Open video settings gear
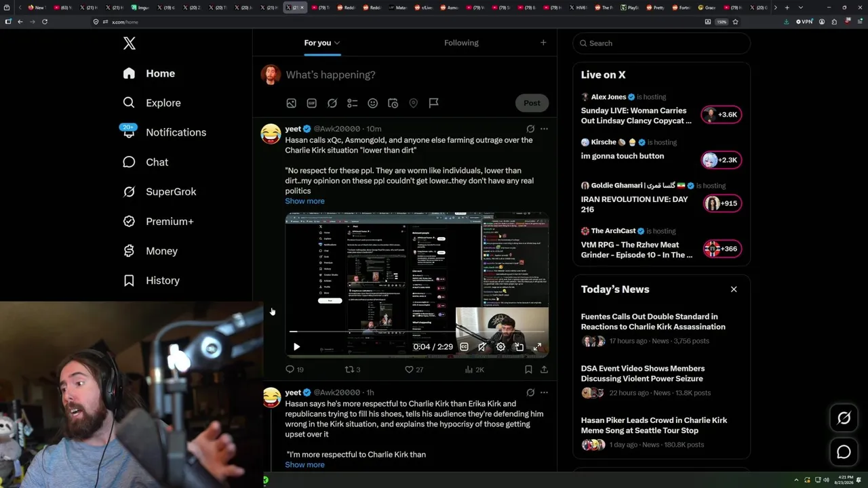The image size is (868, 488). pos(500,346)
